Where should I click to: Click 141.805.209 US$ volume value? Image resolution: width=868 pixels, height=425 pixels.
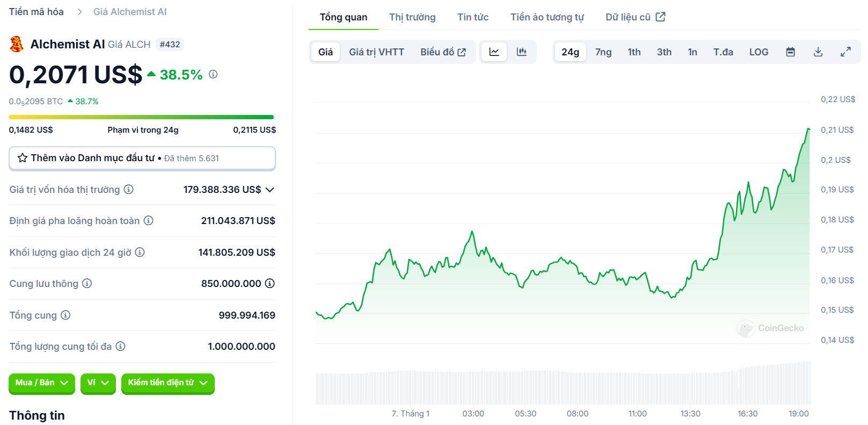coord(237,253)
